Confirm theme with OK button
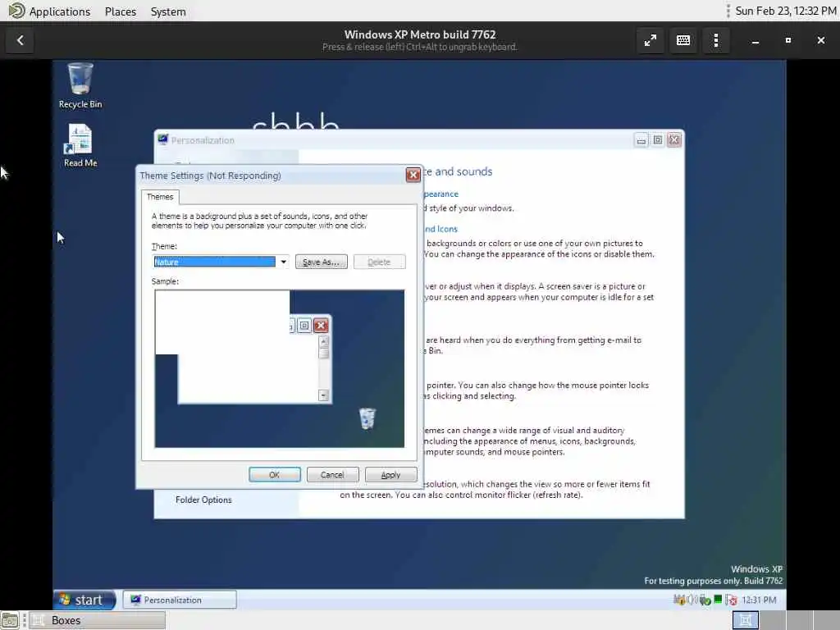Viewport: 840px width, 630px height. (x=274, y=475)
